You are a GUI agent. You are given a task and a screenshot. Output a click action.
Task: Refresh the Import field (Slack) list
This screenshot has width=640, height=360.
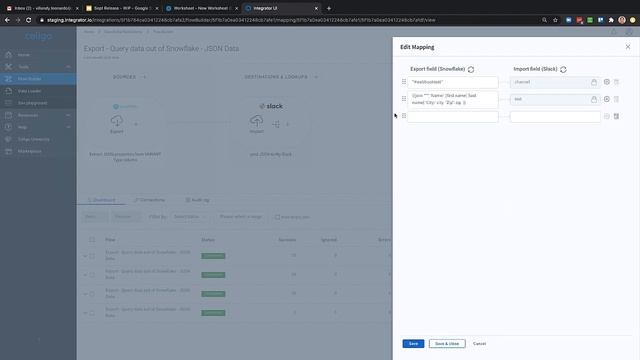click(x=563, y=69)
